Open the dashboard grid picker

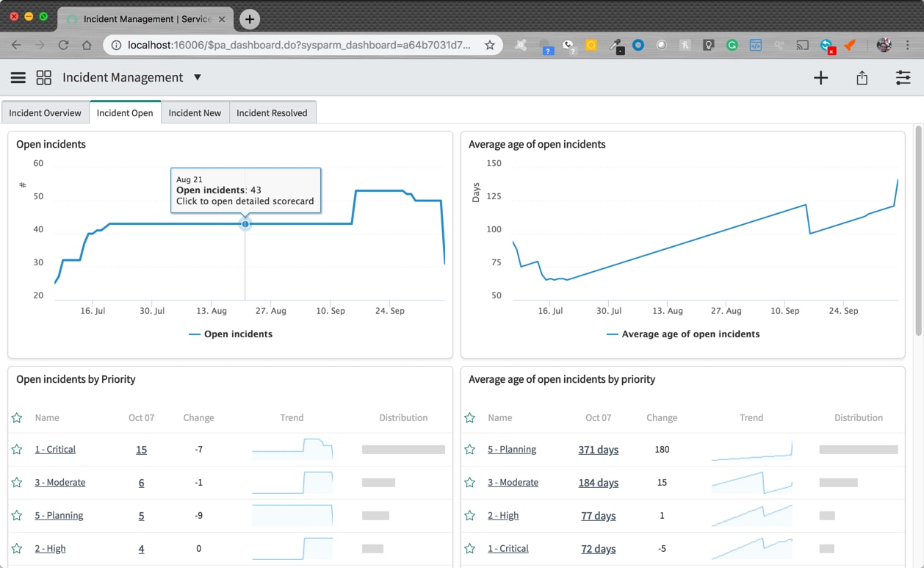(x=43, y=77)
